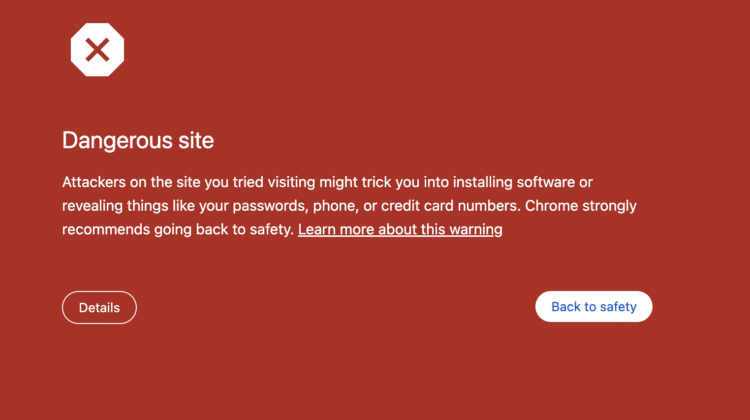The width and height of the screenshot is (750, 420).
Task: Expand the Details section
Action: point(99,308)
